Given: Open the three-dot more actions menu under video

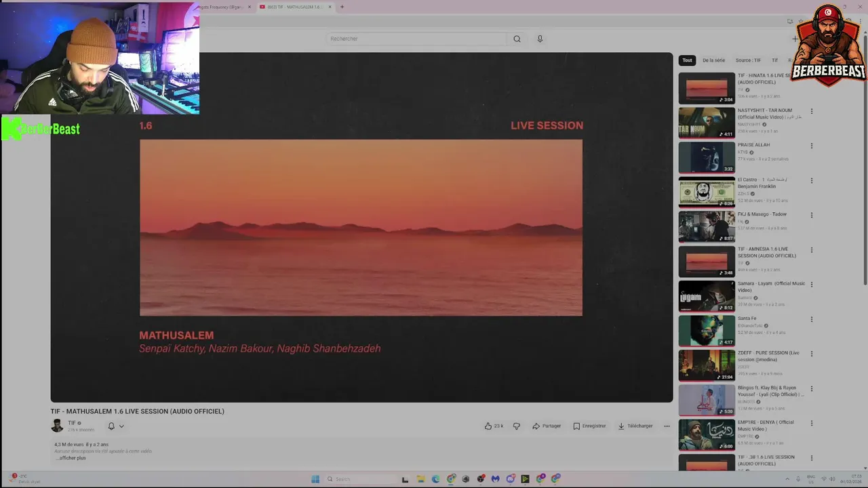Looking at the screenshot, I should [667, 426].
